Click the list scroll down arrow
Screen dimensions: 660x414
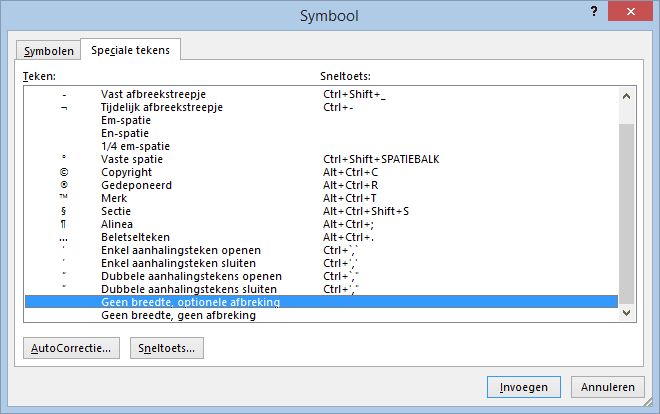point(626,313)
